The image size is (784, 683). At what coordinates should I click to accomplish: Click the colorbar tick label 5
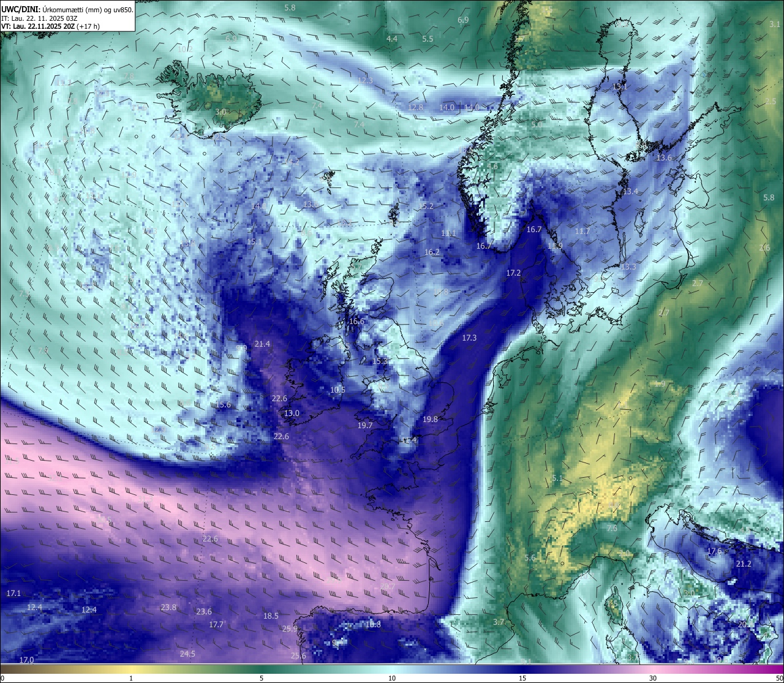[x=262, y=678]
